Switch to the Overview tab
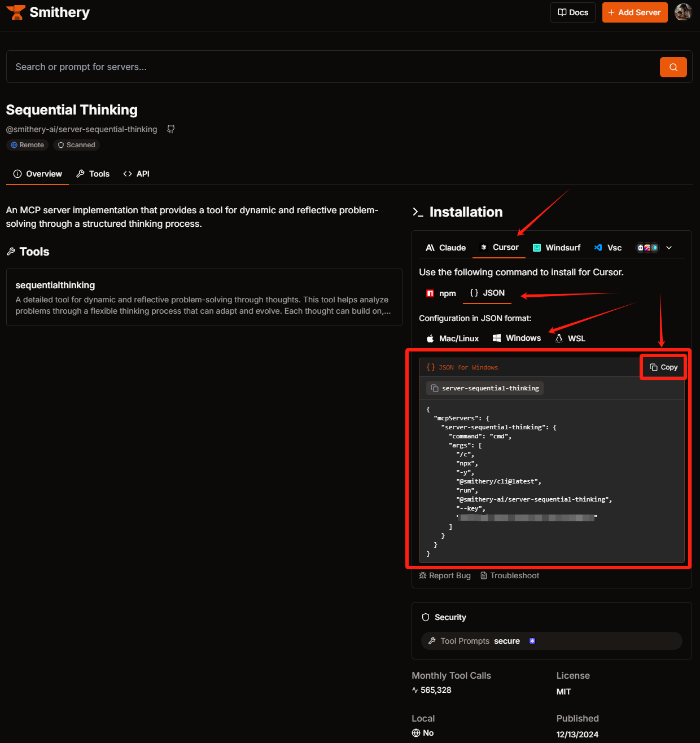 37,174
